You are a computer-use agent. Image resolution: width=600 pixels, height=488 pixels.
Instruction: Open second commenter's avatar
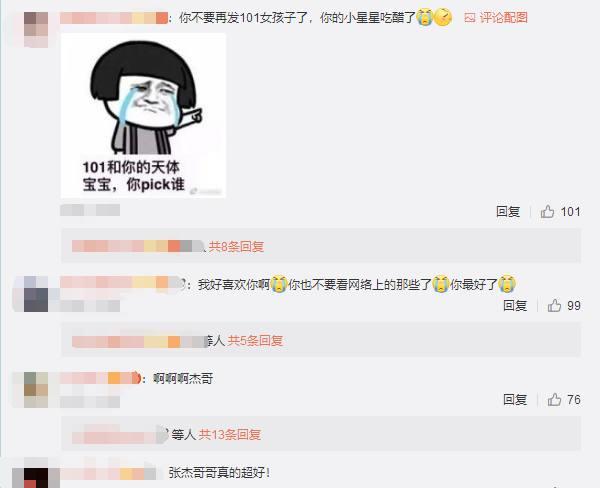coord(36,294)
